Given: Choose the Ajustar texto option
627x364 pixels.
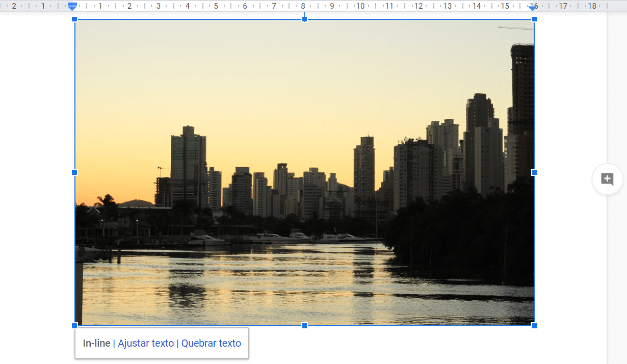Looking at the screenshot, I should click(x=146, y=343).
